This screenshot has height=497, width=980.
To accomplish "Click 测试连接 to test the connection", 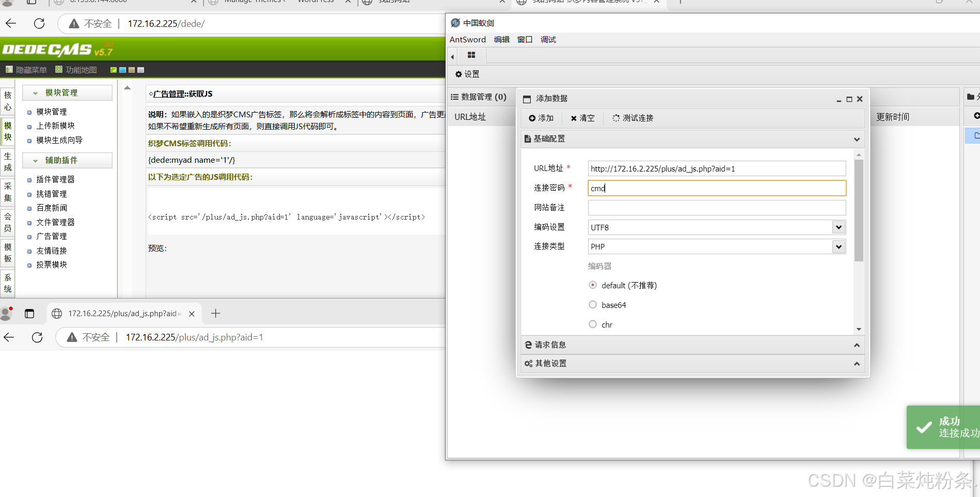I will coord(633,118).
